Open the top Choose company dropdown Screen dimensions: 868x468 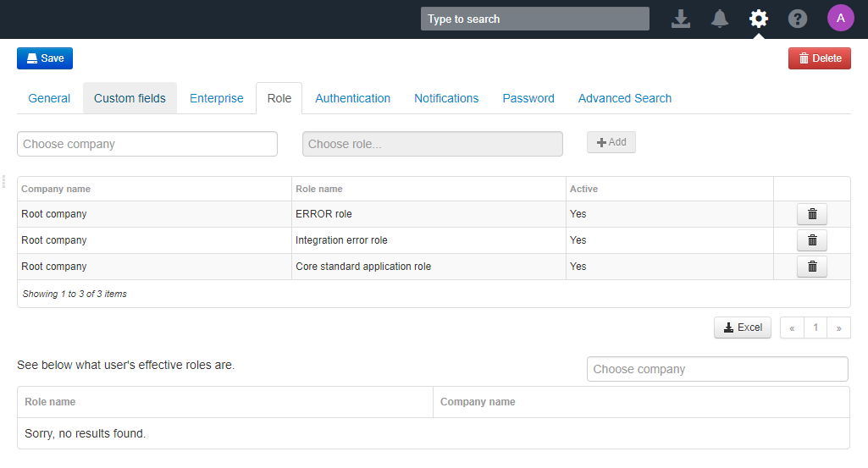[x=147, y=144]
